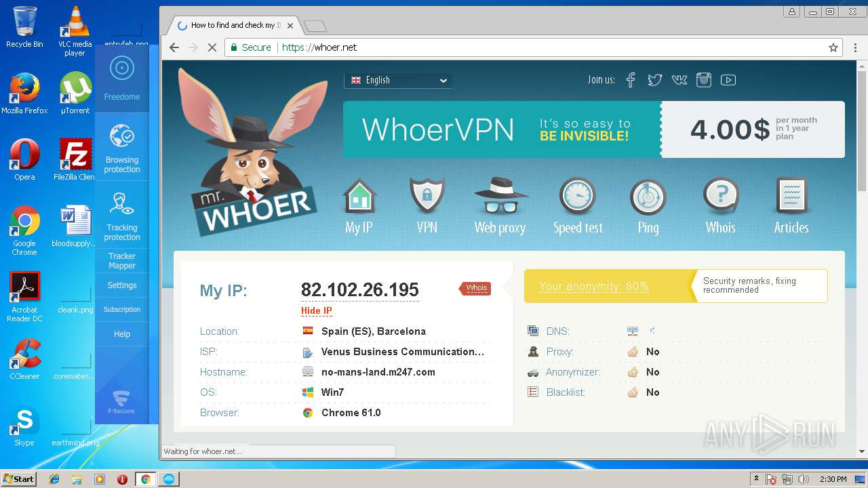Bookmark this page with the star icon

point(833,47)
